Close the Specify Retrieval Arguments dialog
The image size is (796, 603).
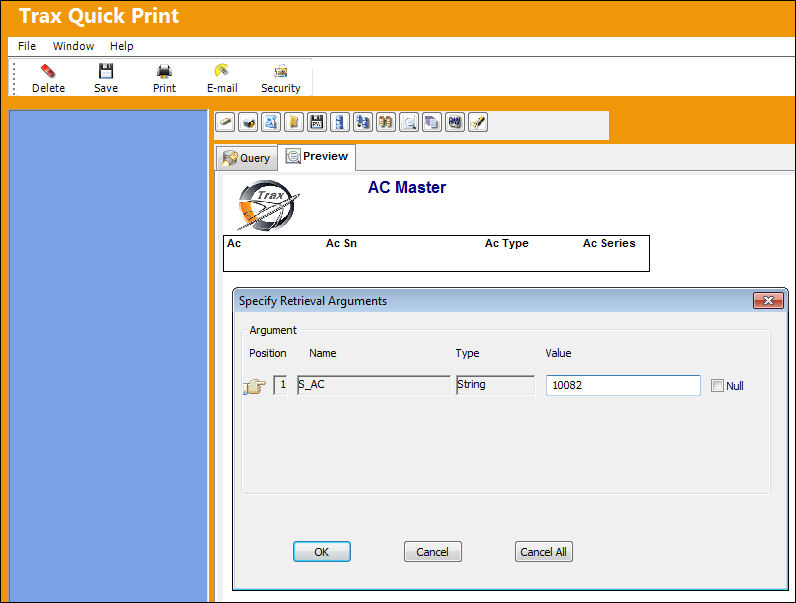[x=768, y=300]
